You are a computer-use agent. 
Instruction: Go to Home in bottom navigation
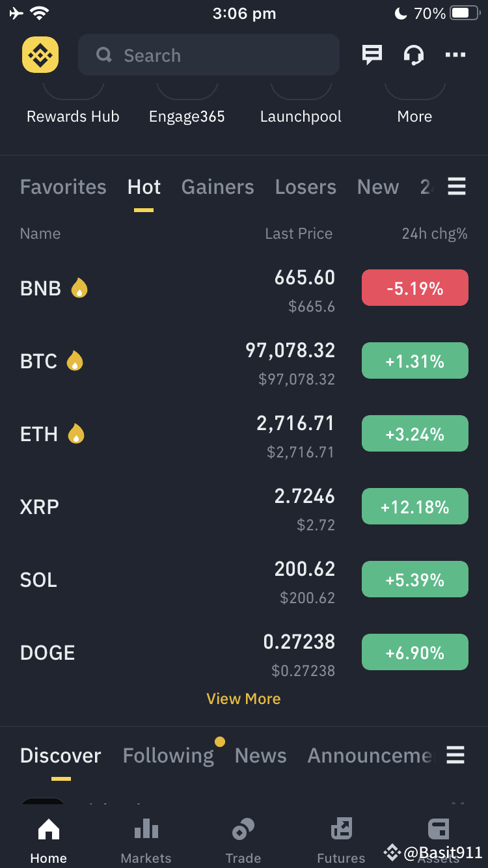(x=49, y=841)
